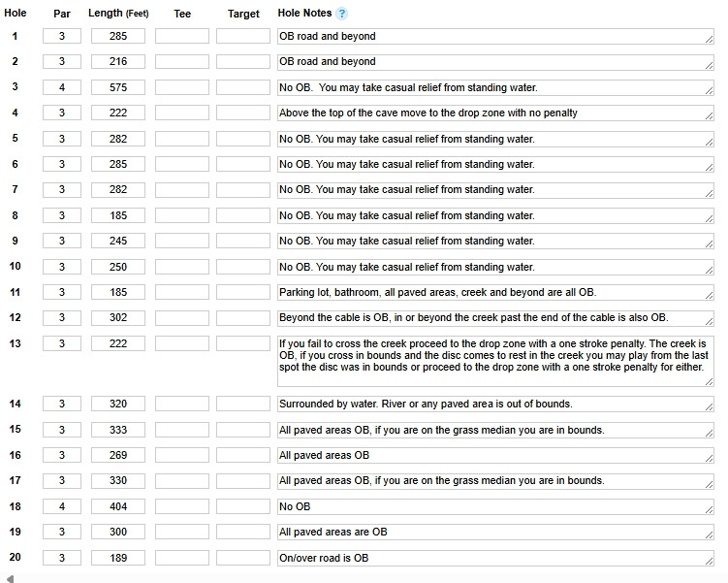728x583 pixels.
Task: Grab the resize handle of hole 13 notes
Action: point(709,381)
